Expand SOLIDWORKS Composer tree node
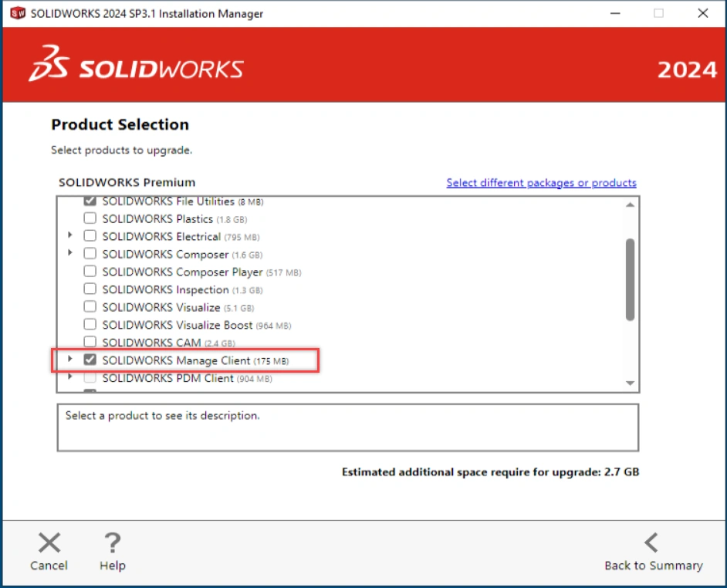Screen dimensions: 727x588 70,253
